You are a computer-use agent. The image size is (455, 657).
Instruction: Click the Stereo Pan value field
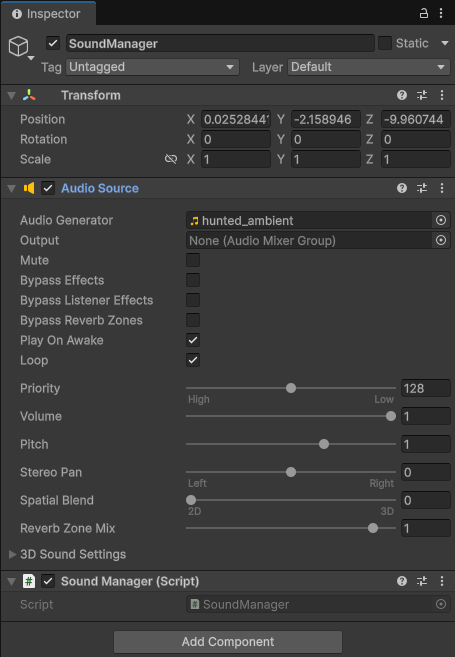click(x=426, y=472)
